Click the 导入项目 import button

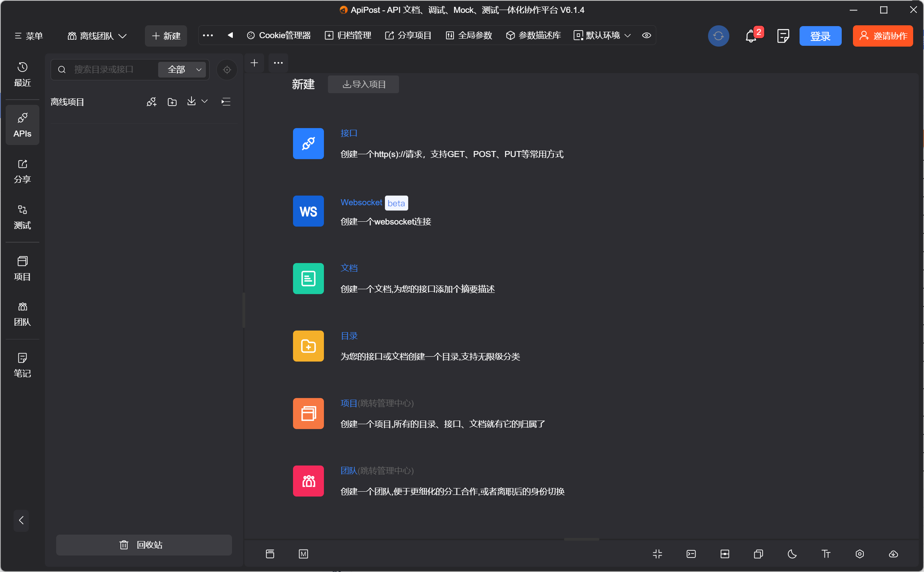pos(364,84)
